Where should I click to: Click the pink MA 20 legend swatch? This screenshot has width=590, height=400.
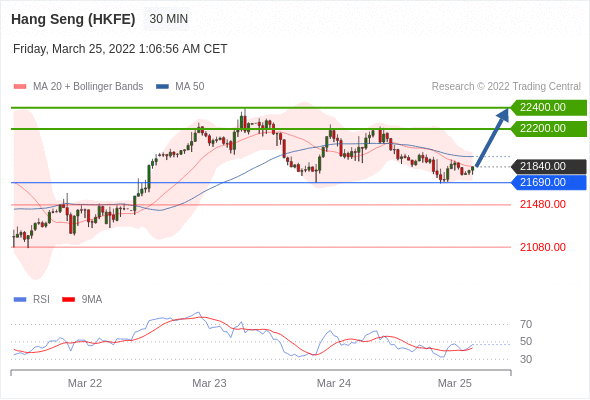[x=20, y=87]
